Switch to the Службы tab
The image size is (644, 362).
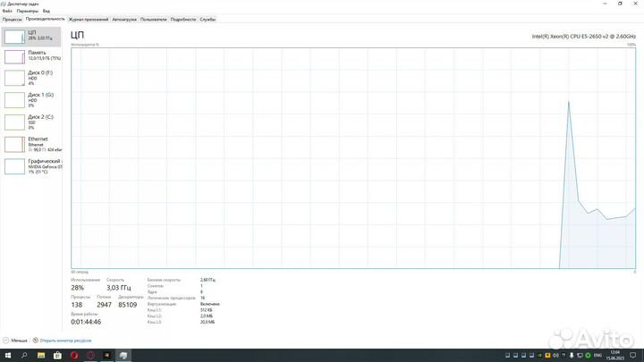(208, 20)
